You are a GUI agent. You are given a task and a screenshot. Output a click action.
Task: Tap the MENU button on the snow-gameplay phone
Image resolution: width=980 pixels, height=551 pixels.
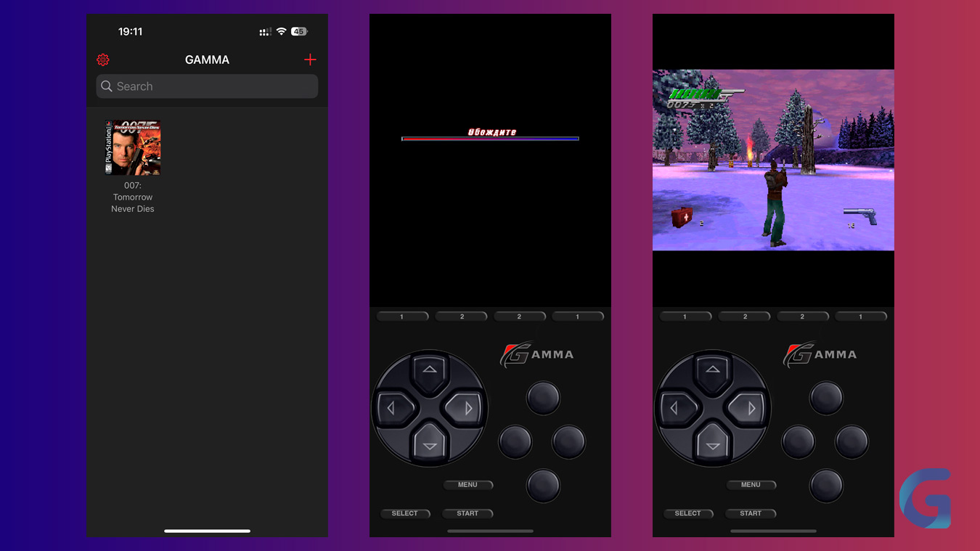[x=751, y=485]
